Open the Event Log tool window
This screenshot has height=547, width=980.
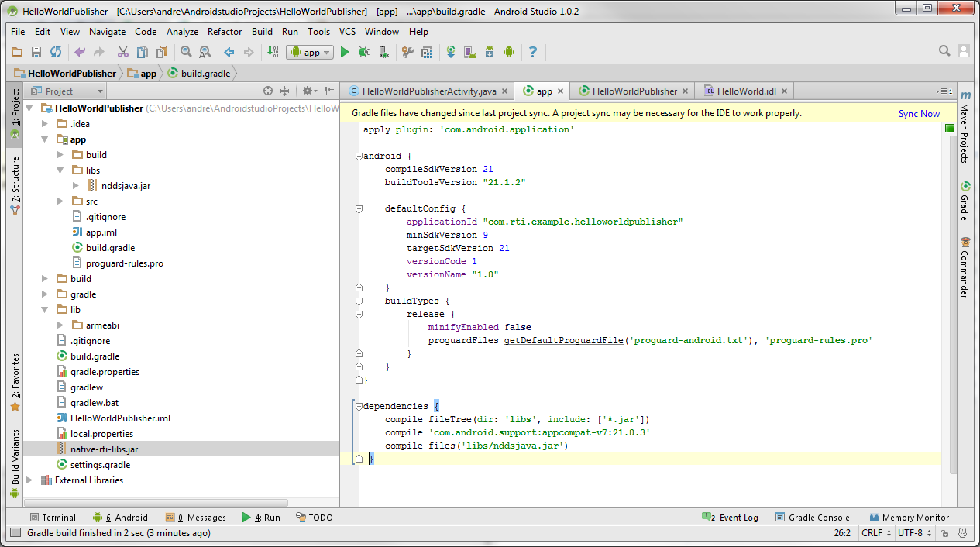730,518
